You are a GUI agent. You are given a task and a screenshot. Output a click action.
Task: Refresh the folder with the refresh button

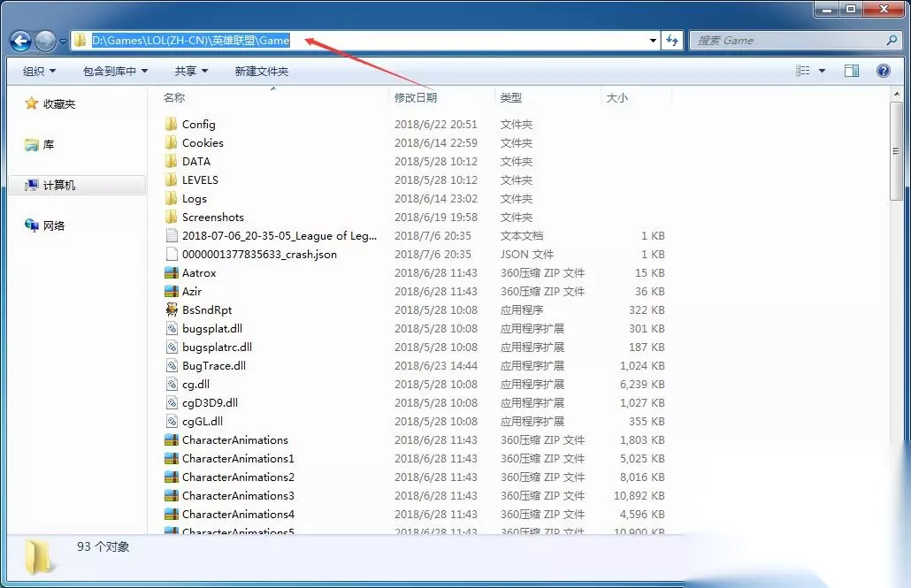click(x=672, y=40)
